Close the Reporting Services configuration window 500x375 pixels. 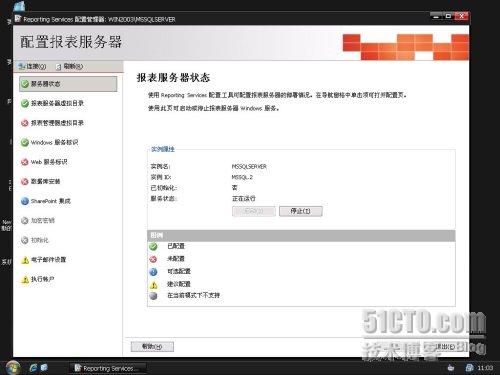[462, 16]
